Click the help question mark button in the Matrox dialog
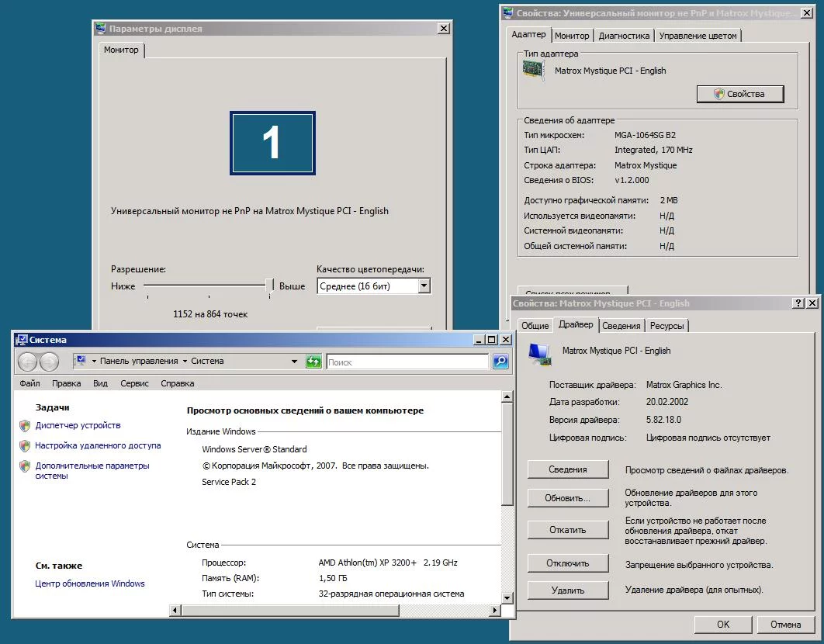The image size is (824, 644). click(798, 303)
